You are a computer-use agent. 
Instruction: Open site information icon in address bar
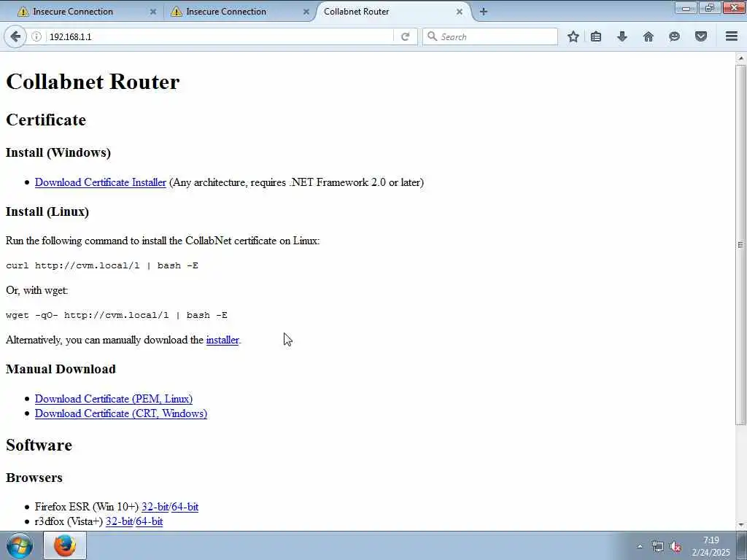(x=36, y=36)
